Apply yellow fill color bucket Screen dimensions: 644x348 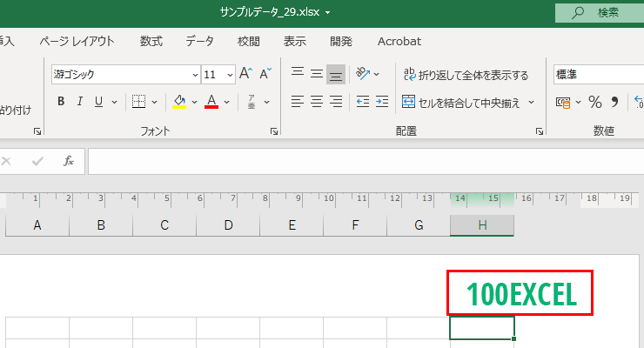[179, 102]
